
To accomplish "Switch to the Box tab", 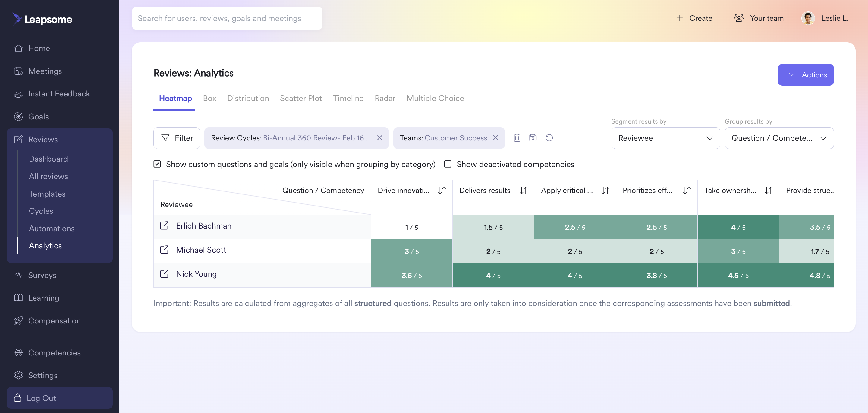I will tap(209, 99).
